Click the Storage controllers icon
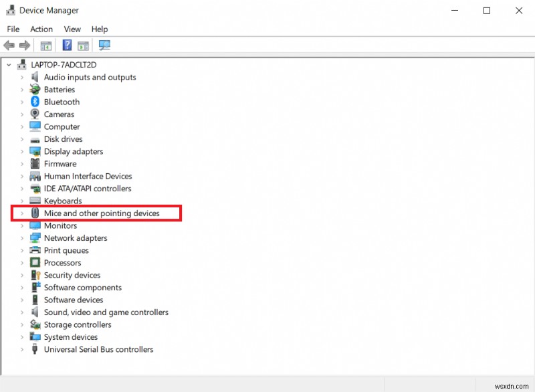This screenshot has height=392, width=535. (35, 324)
